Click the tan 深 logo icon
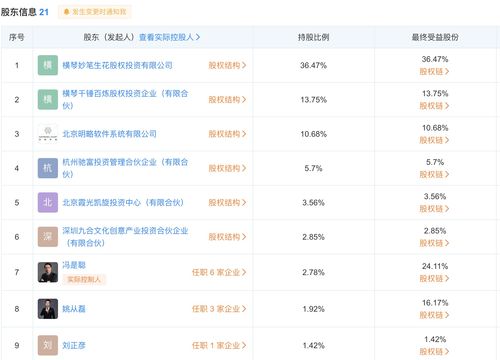 point(48,237)
